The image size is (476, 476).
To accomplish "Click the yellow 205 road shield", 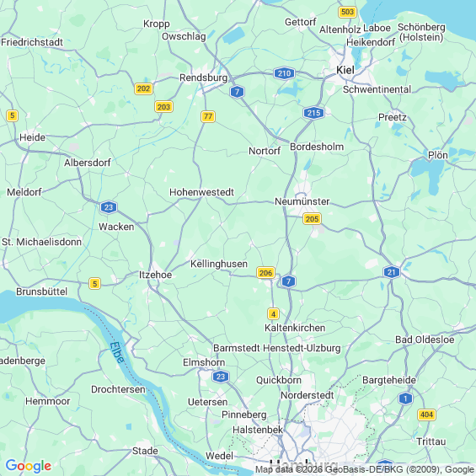I will click(312, 219).
